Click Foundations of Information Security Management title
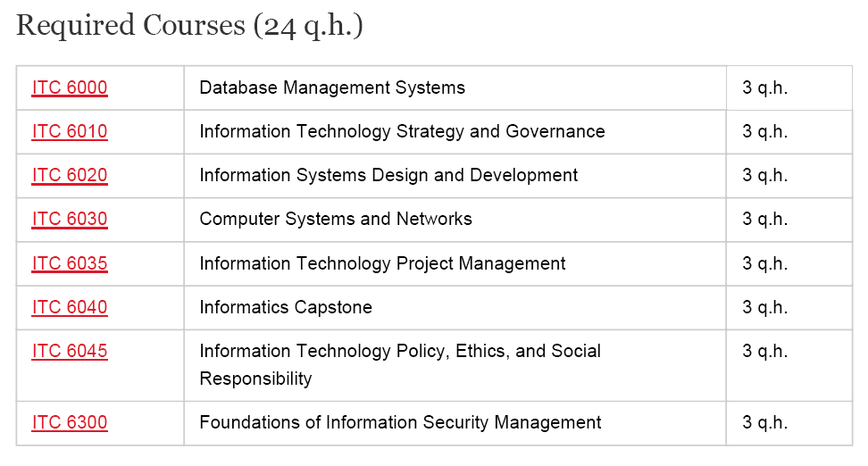 point(400,422)
